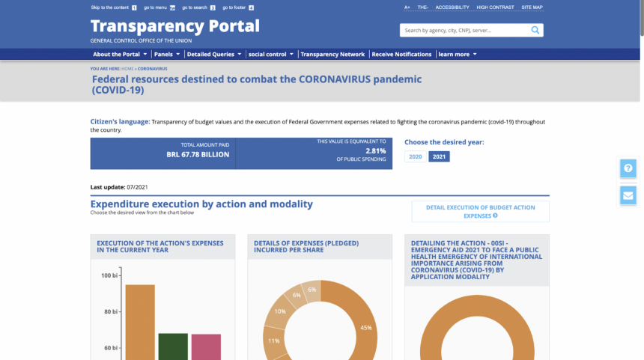Viewport: 644px width, 360px height.
Task: Increase font size with A+
Action: coord(407,7)
